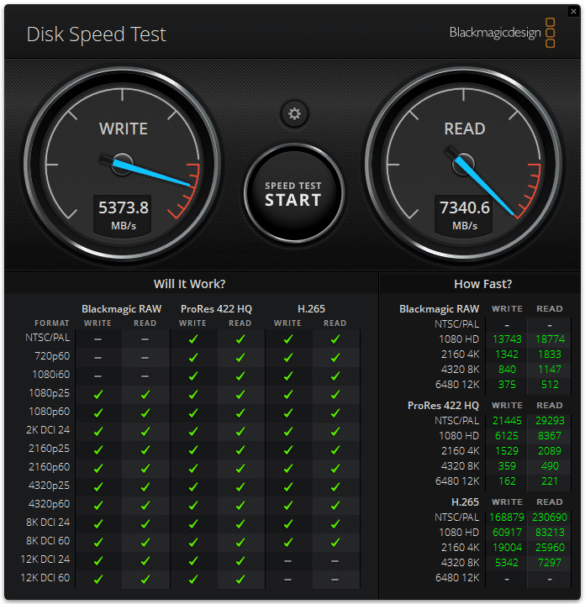The image size is (585, 604).
Task: Click Blackmagic RAW read checkmark for 1080p60
Action: coord(145,413)
